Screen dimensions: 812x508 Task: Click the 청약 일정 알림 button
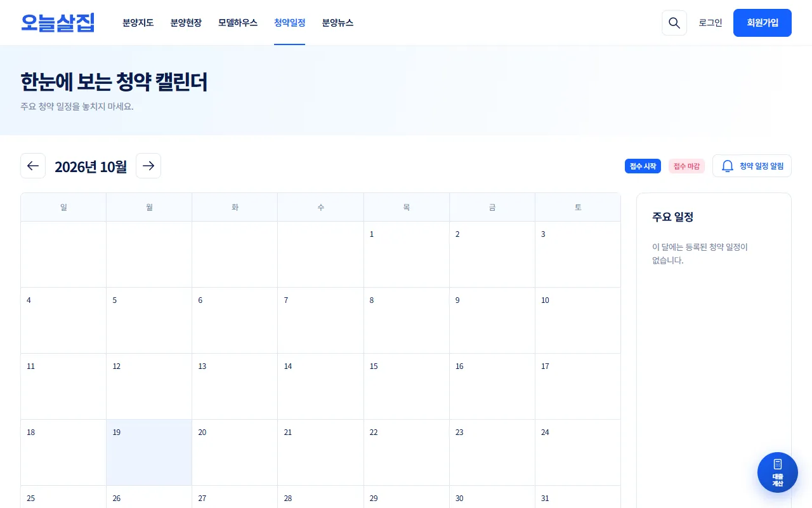pos(752,166)
